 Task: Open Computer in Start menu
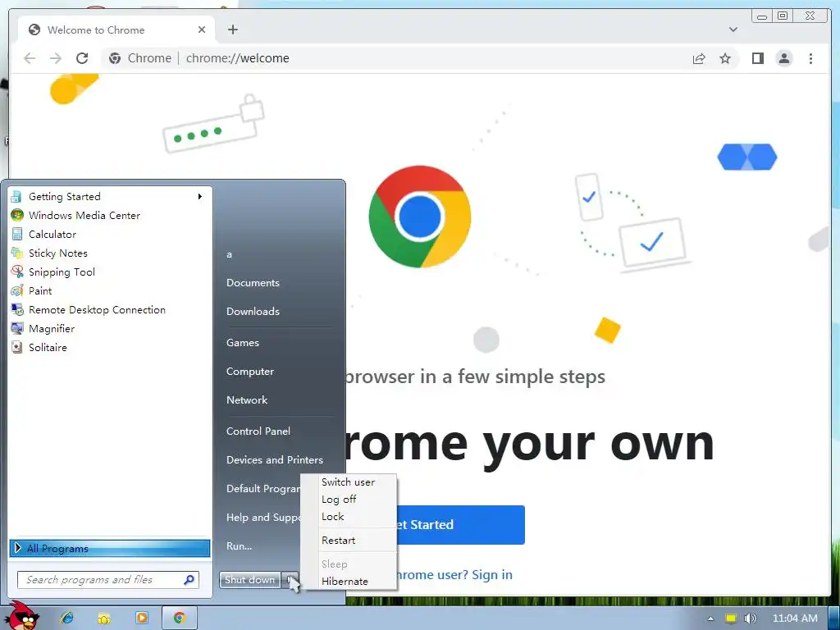click(249, 372)
